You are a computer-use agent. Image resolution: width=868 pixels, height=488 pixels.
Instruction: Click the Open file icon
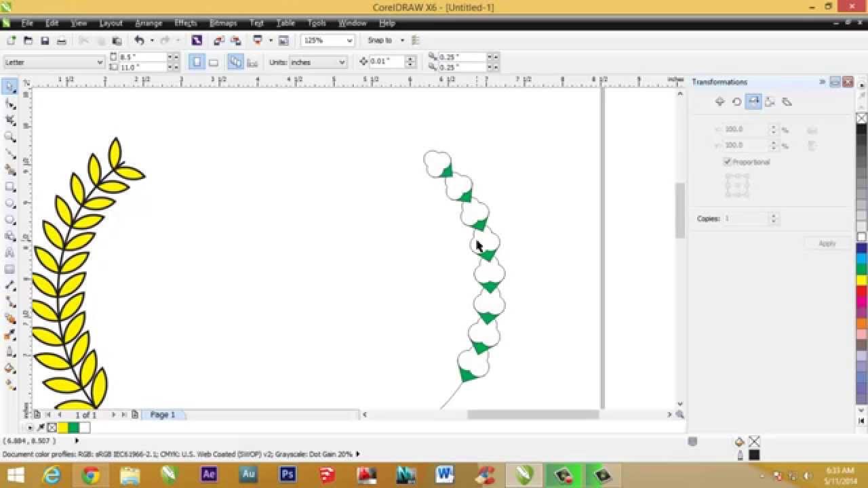tap(28, 41)
